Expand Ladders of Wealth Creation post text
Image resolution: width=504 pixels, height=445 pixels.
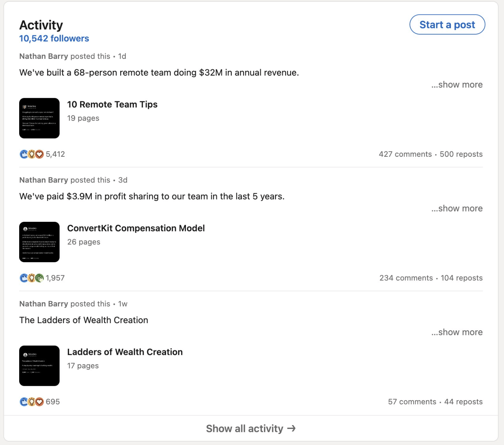(457, 332)
